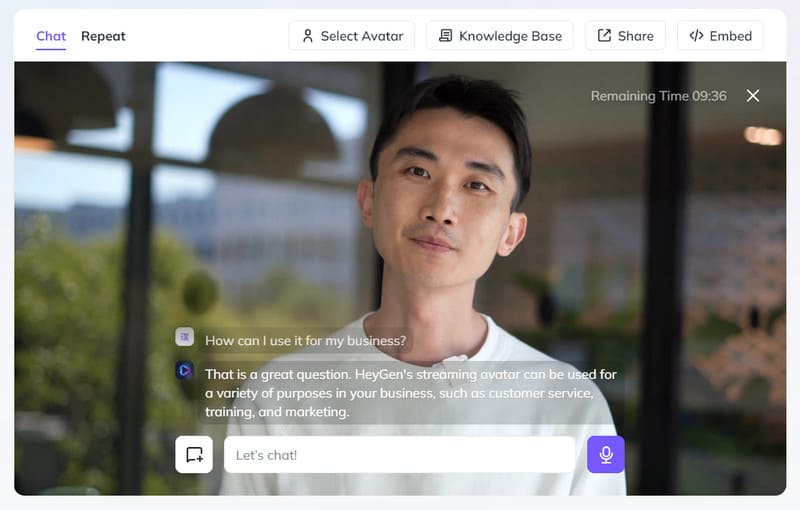Click the Remaining Time countdown
The width and height of the screenshot is (800, 510).
658,96
